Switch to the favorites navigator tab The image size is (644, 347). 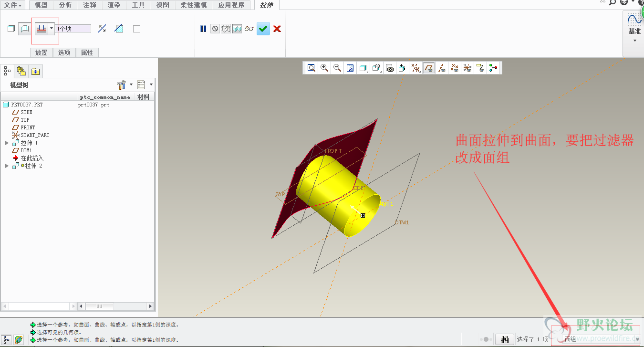click(36, 71)
